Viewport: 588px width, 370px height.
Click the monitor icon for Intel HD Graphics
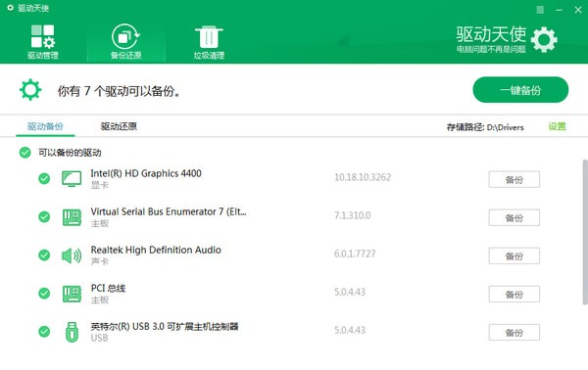[x=72, y=179]
